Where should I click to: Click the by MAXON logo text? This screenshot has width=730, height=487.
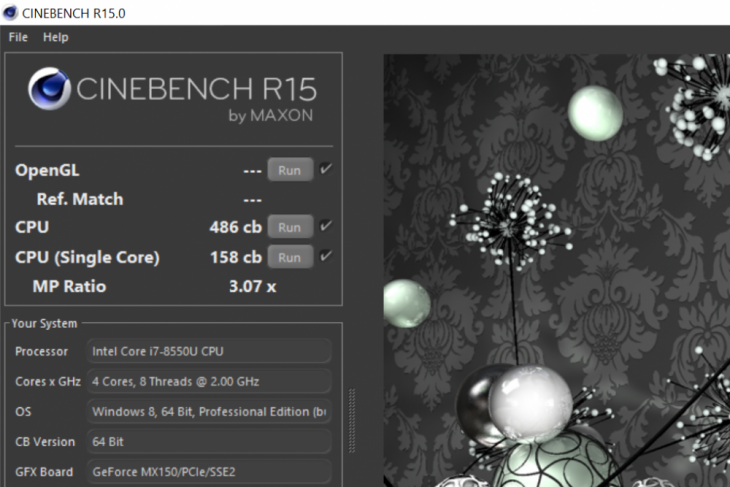(x=270, y=115)
